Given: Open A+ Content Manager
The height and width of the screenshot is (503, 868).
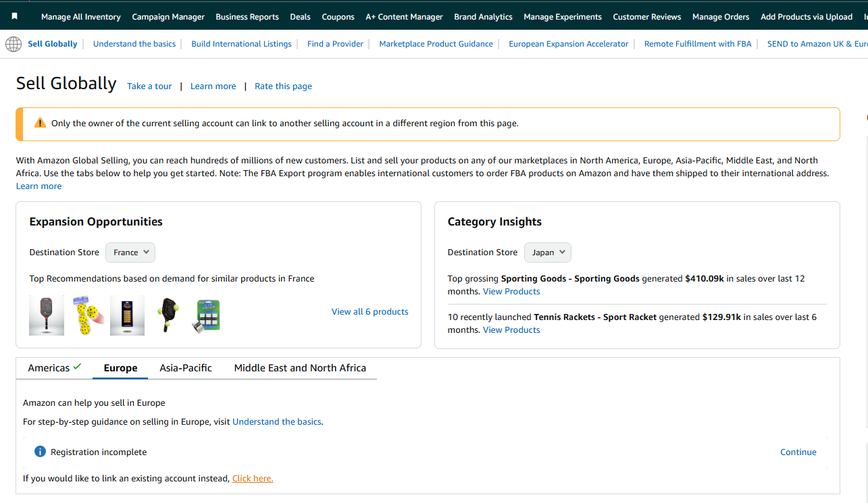Looking at the screenshot, I should tap(405, 17).
